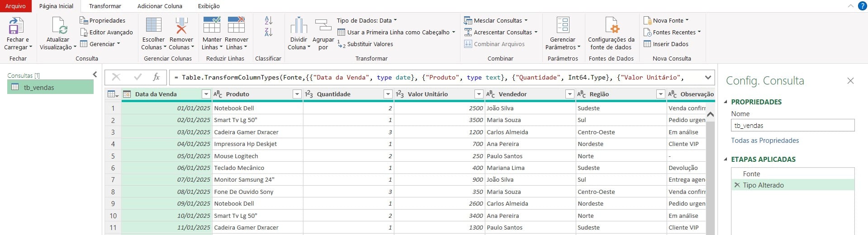Screen dimensions: 868x235
Task: Sort descending with the Z-A icon
Action: pyautogui.click(x=269, y=32)
